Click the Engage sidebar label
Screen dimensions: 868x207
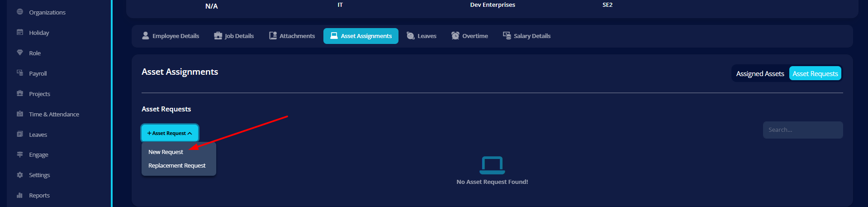click(38, 154)
